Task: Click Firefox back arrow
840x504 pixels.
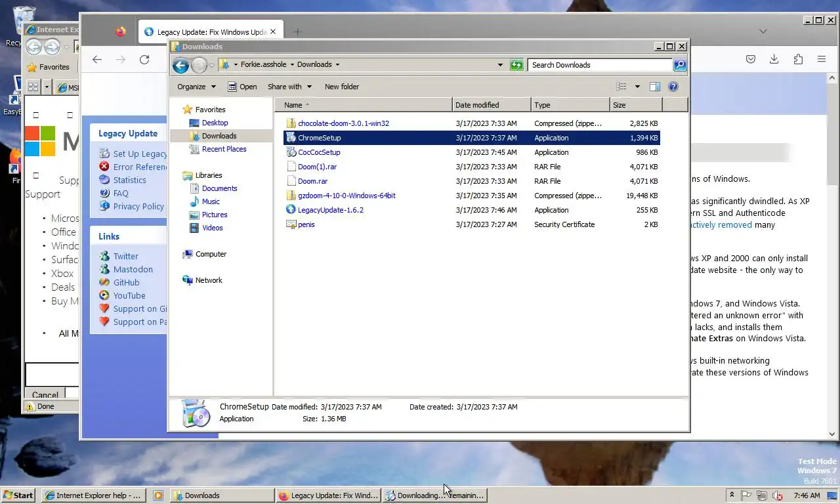Action: point(97,59)
